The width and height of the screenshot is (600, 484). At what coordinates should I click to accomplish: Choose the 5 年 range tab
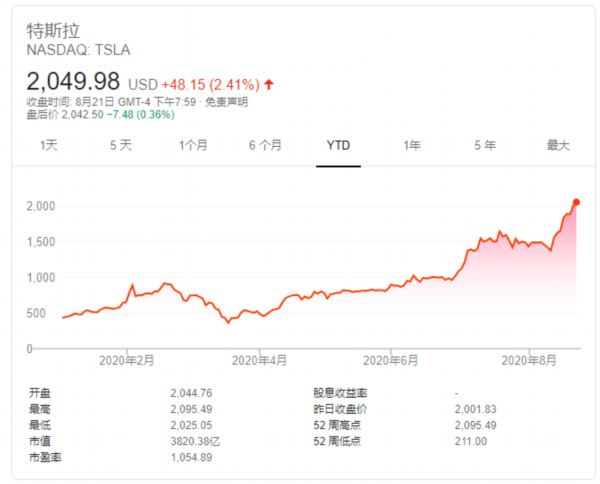[x=484, y=145]
